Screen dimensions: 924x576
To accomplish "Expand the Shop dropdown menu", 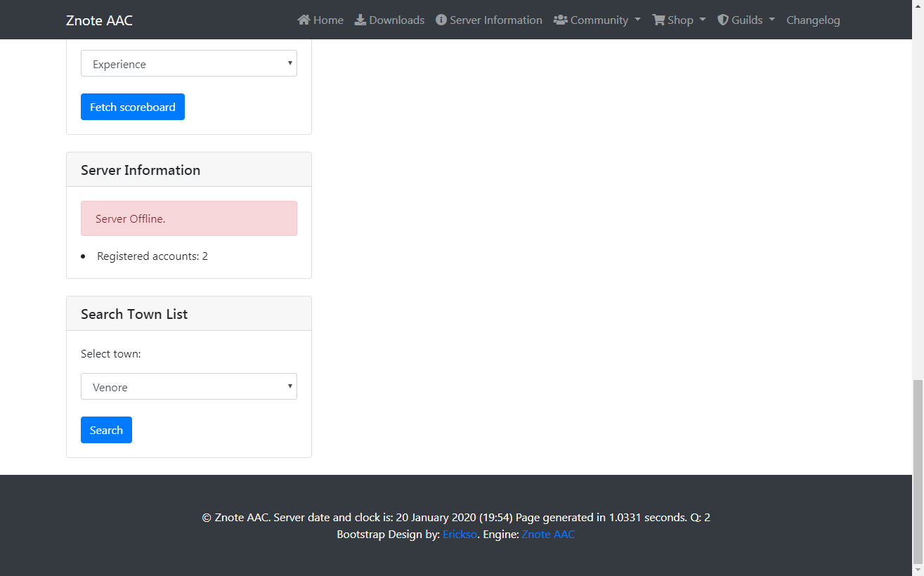I will (x=678, y=20).
